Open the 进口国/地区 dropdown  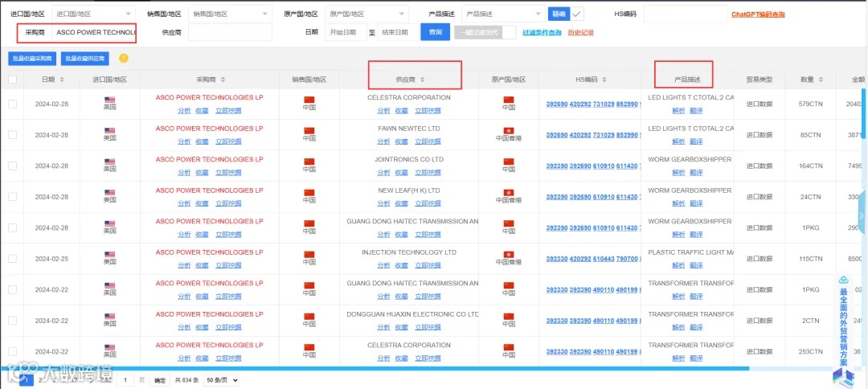coord(93,14)
